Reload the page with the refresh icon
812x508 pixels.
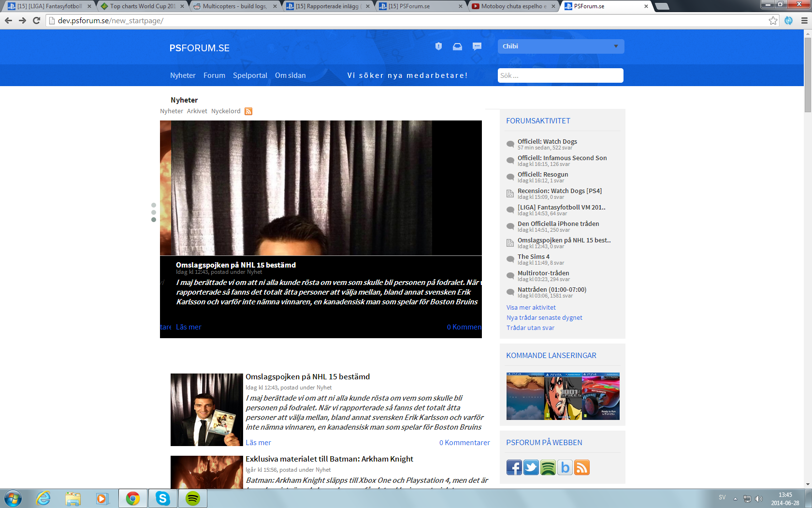(36, 20)
